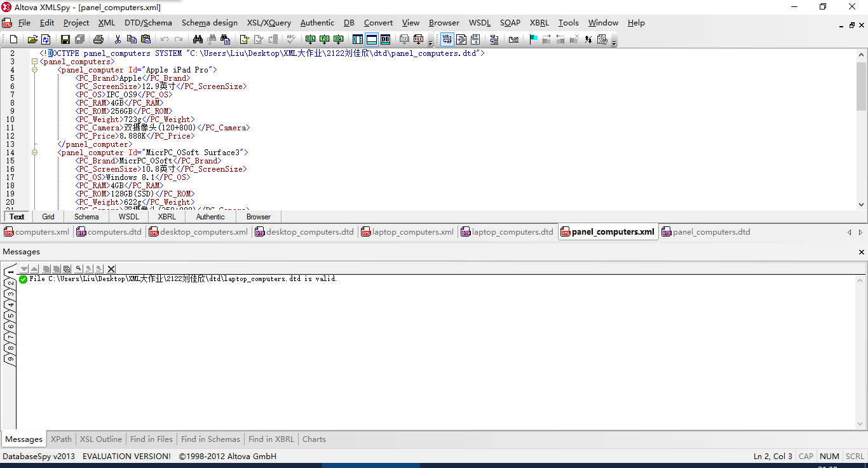
Task: Click the Reload file icon
Action: click(x=46, y=39)
